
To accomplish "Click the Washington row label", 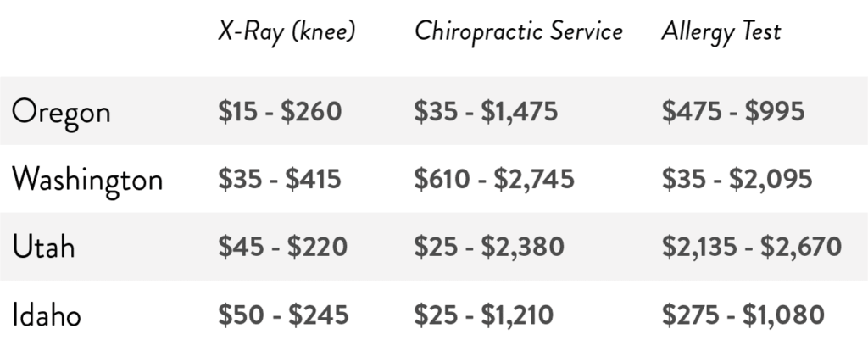I will pos(88,180).
